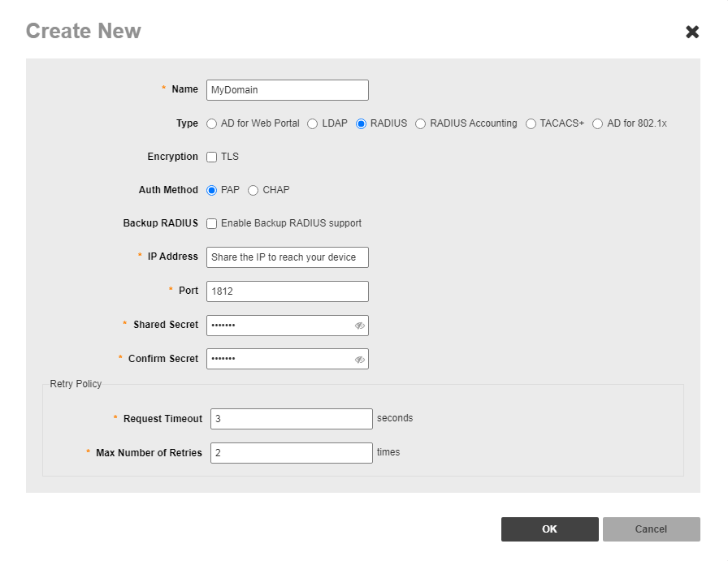This screenshot has height=561, width=728.
Task: Choose the LDAP type option
Action: [312, 124]
